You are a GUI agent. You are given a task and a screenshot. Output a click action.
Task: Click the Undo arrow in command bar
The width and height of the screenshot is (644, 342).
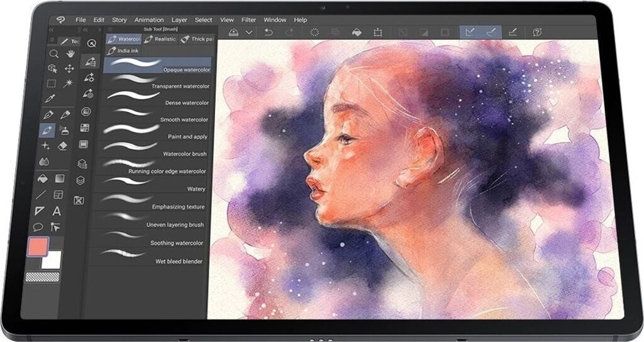click(269, 32)
